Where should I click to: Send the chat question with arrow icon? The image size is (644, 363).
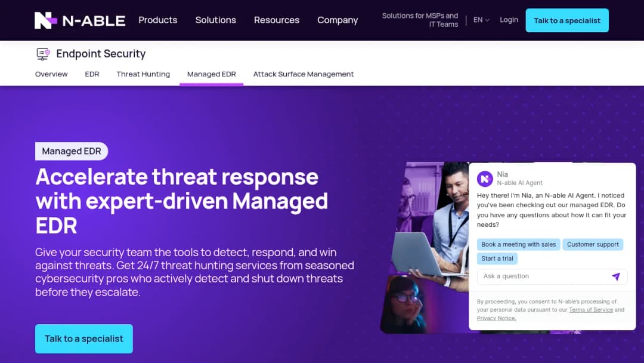click(615, 276)
